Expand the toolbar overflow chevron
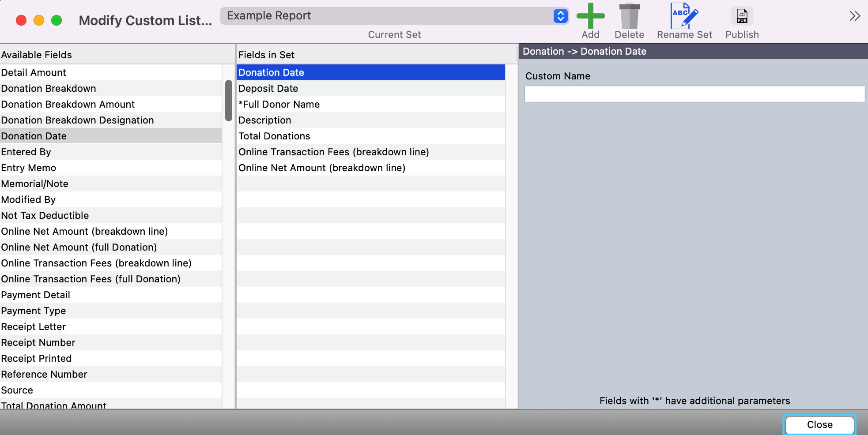The height and width of the screenshot is (435, 868). point(855,16)
